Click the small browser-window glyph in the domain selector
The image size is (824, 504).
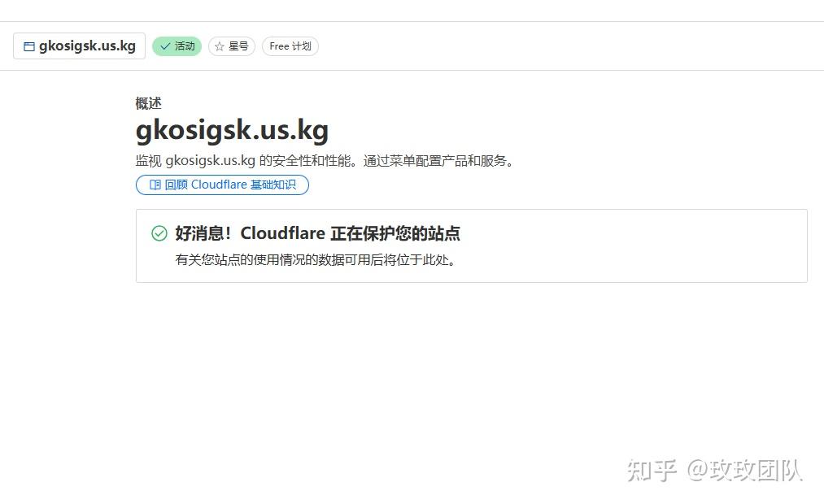pyautogui.click(x=28, y=46)
